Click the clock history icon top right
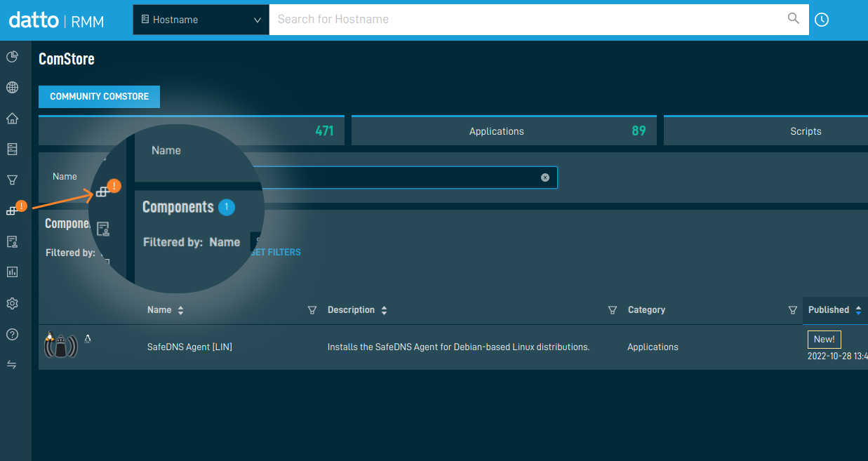The width and height of the screenshot is (868, 461). [821, 20]
